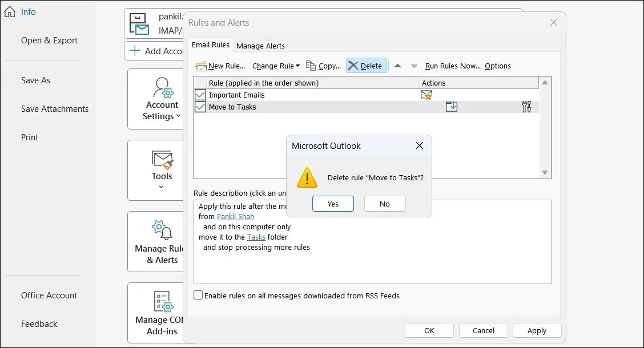Move selected rule up with arrow icon
This screenshot has width=644, height=348.
tap(397, 66)
